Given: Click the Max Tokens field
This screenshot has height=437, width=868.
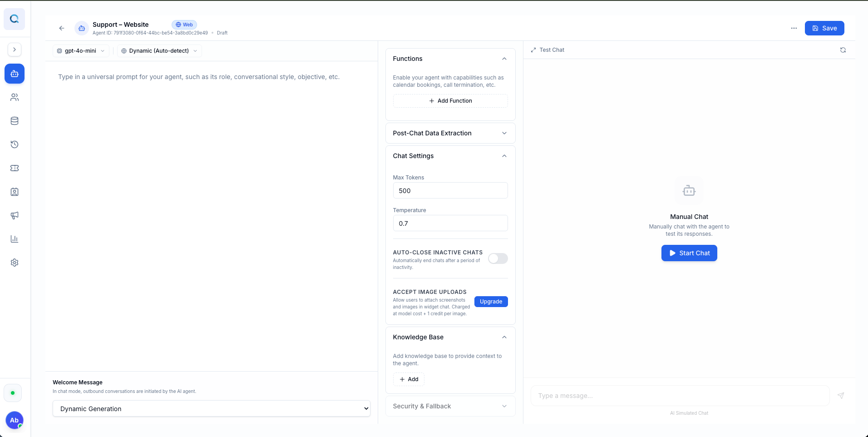Looking at the screenshot, I should (x=450, y=190).
